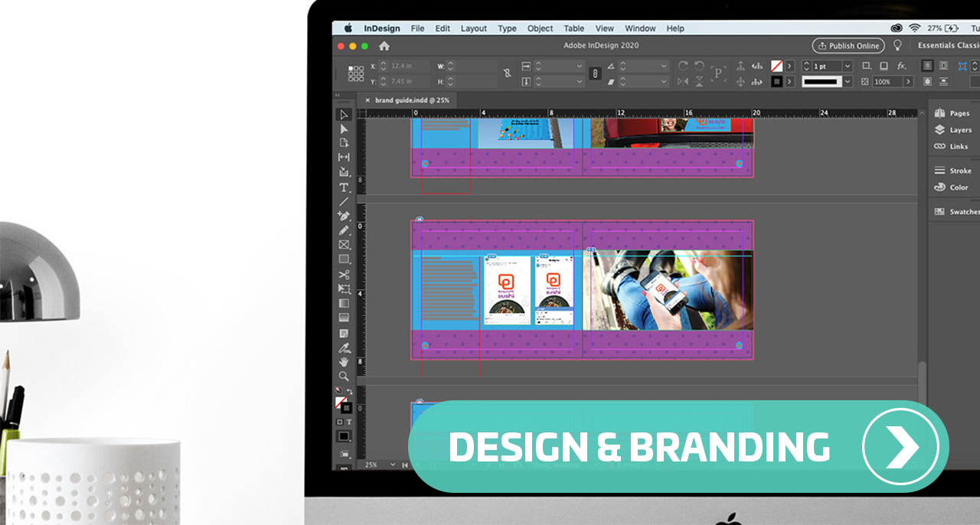Activate the Scissors tool
The height and width of the screenshot is (525, 980).
pyautogui.click(x=344, y=274)
